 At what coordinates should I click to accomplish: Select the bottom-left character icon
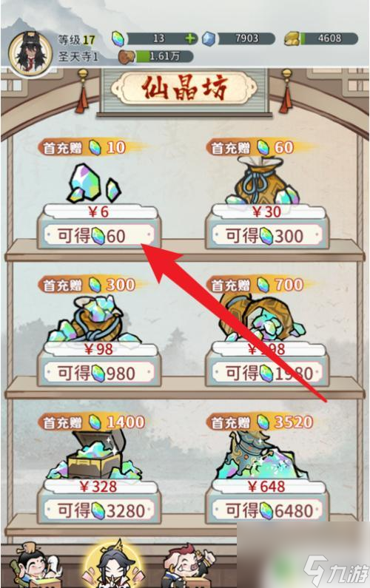click(33, 566)
